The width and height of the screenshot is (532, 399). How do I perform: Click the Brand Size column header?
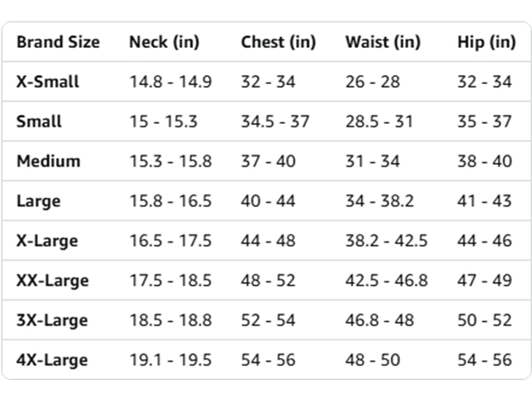[x=58, y=42]
